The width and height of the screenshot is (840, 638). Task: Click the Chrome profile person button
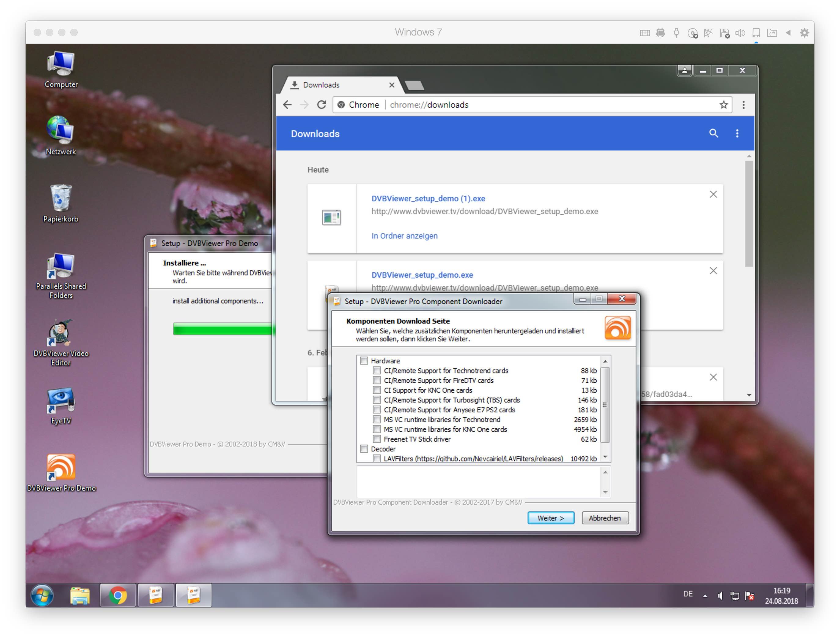(685, 71)
